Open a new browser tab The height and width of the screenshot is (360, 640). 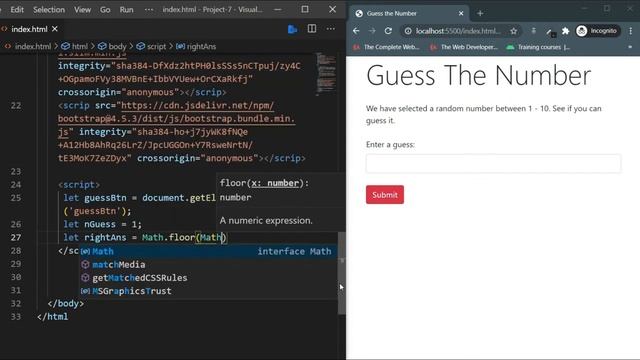[480, 13]
